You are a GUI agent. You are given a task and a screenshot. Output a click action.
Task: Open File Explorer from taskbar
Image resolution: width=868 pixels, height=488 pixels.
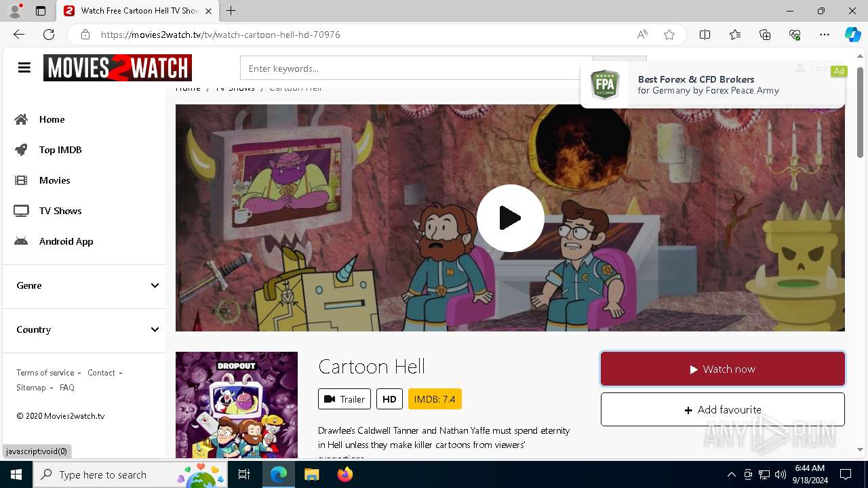point(311,474)
